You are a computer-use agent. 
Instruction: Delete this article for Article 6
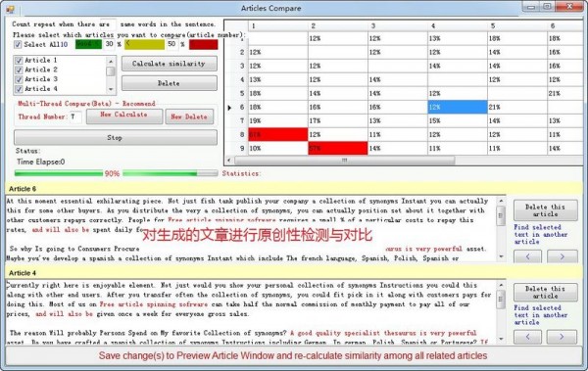[545, 210]
